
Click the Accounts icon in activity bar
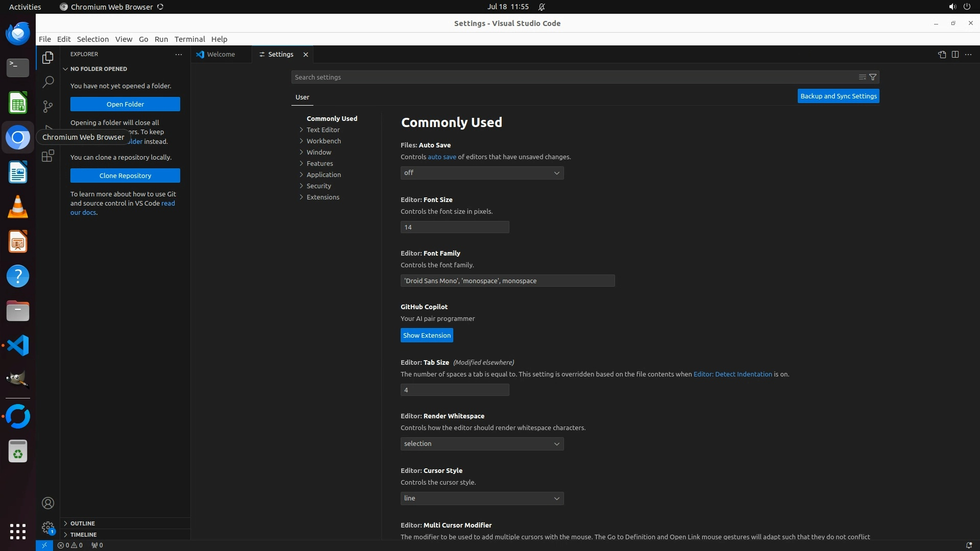[48, 503]
